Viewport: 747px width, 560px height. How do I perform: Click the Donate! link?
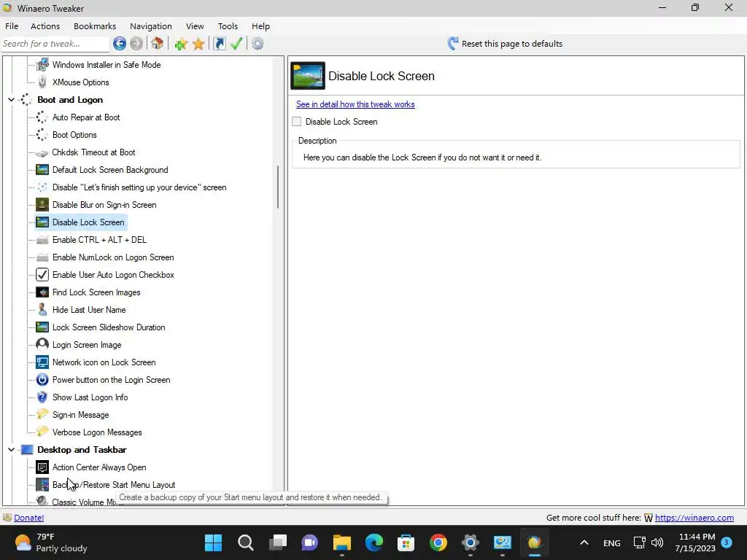[x=29, y=518]
